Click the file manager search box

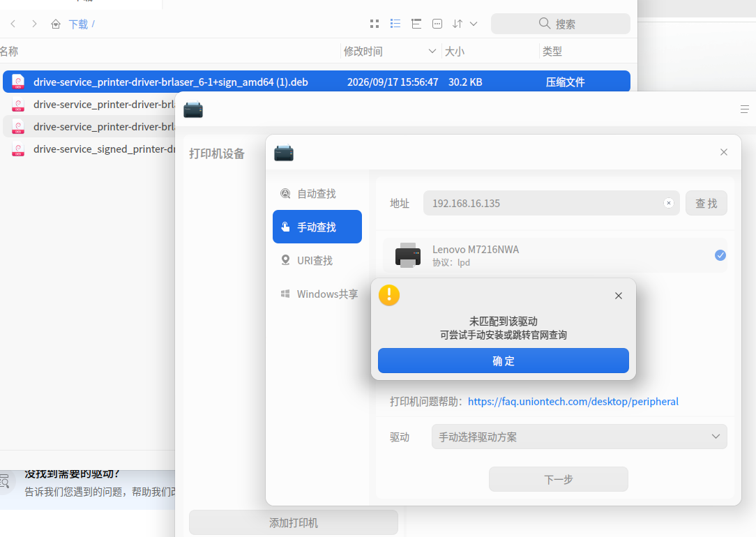click(x=560, y=24)
